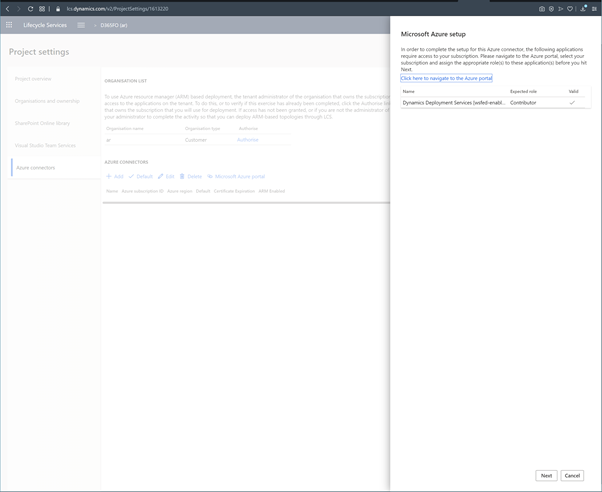Screen dimensions: 602x492
Task: Click the browser forward arrow
Action: (x=18, y=8)
